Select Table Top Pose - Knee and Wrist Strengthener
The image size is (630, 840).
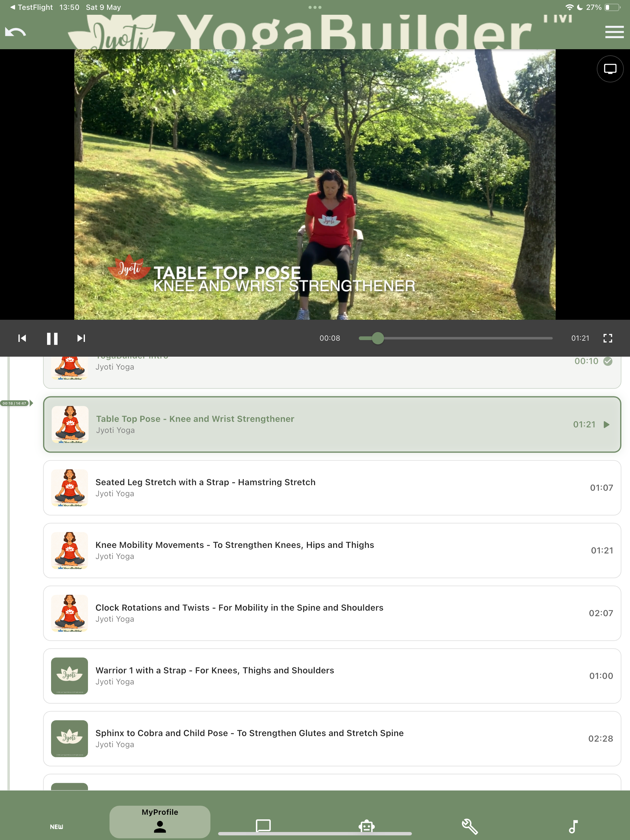(x=332, y=425)
